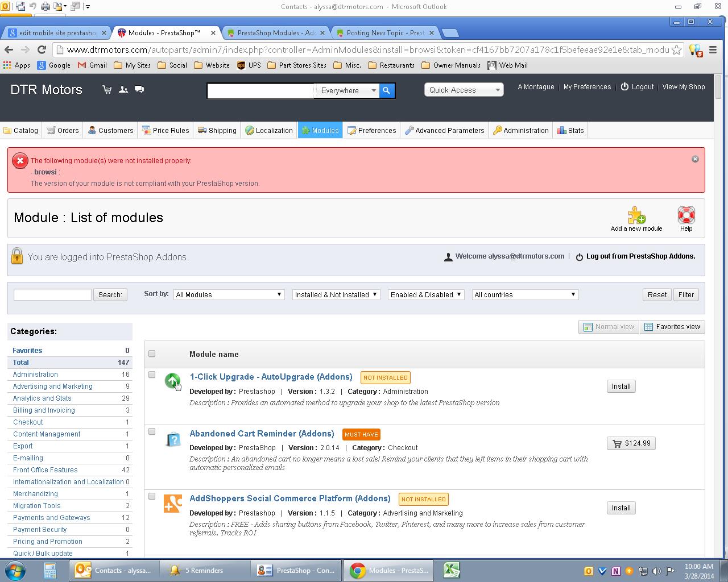This screenshot has height=582, width=728.
Task: Bookmark this page with the star icon
Action: (x=676, y=50)
